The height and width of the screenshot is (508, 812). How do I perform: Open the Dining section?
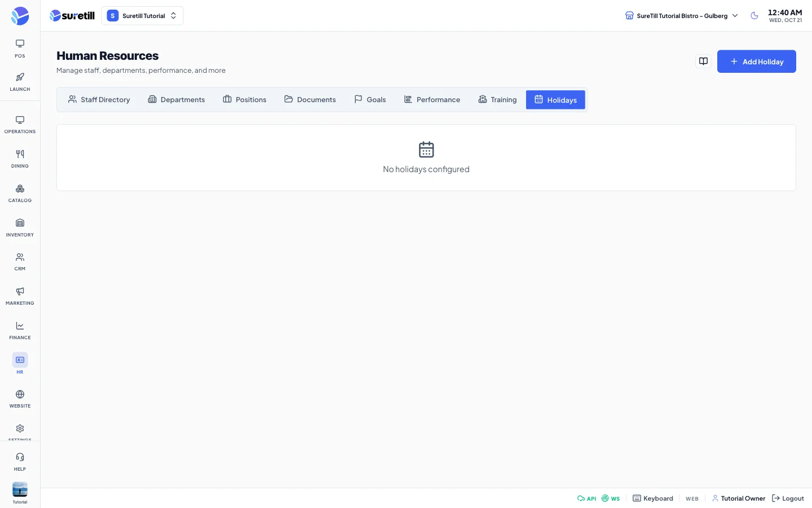pos(20,159)
